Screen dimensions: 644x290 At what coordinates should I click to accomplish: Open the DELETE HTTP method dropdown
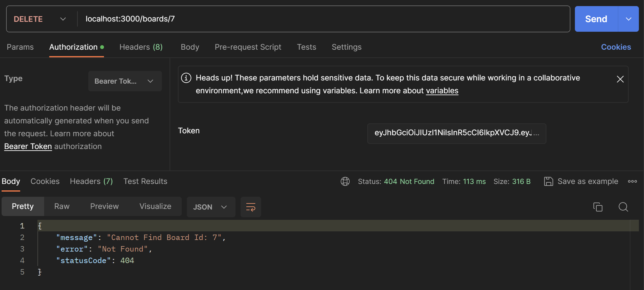[x=40, y=19]
